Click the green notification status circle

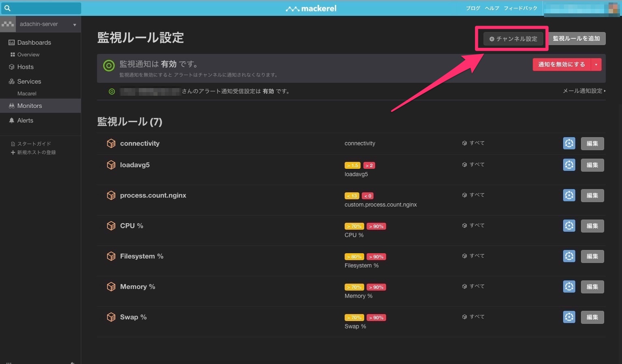click(x=109, y=65)
